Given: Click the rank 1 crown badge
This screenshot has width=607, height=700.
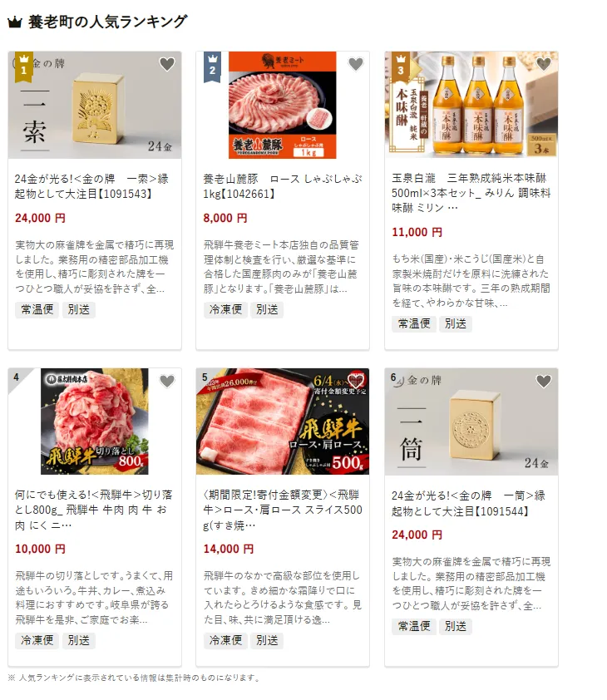Looking at the screenshot, I should pyautogui.click(x=23, y=67).
